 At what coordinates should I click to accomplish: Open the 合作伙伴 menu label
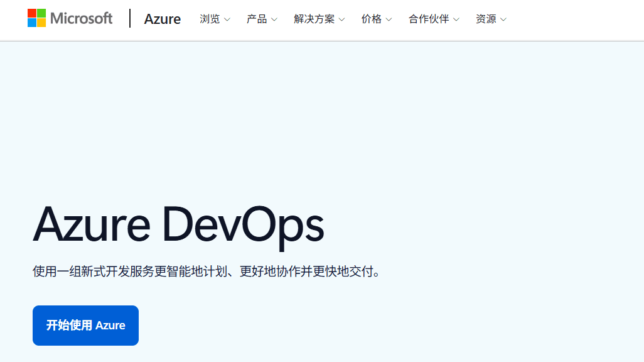click(x=428, y=19)
